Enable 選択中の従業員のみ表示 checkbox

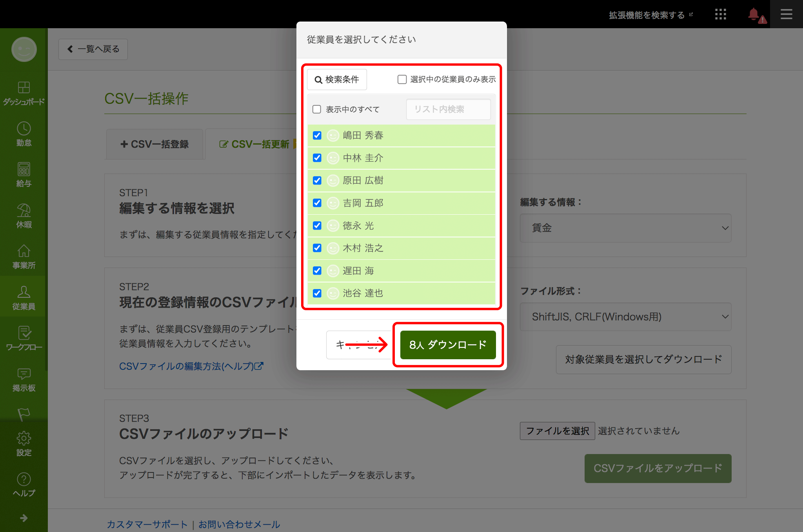click(402, 80)
